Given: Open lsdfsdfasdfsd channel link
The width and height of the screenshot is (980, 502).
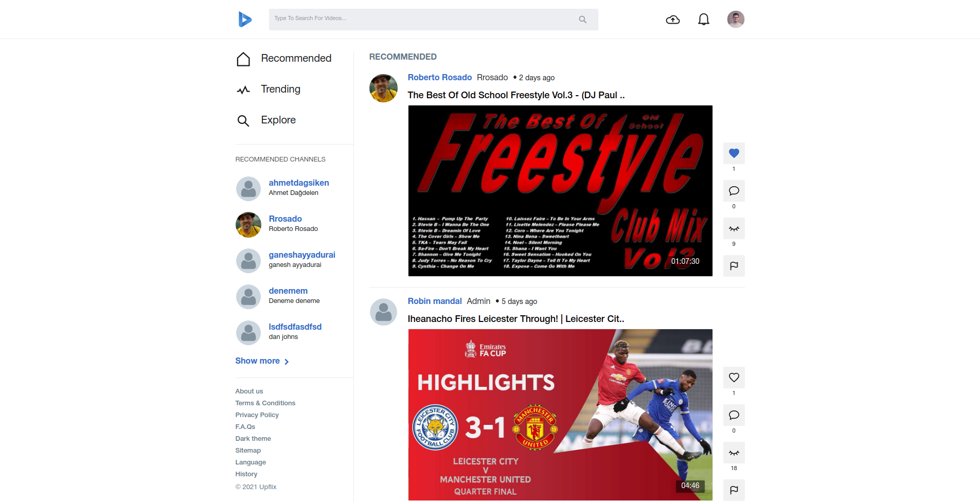Looking at the screenshot, I should 295,327.
